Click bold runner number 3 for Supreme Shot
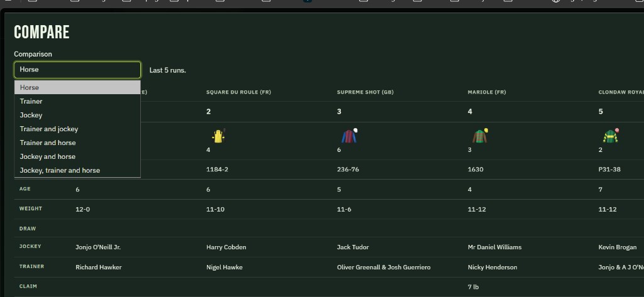The image size is (644, 297). pos(339,112)
